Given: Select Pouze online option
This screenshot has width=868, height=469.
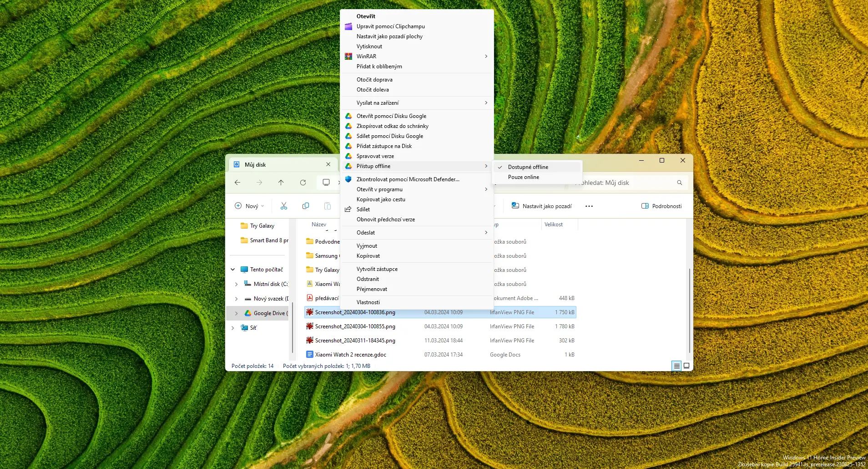Looking at the screenshot, I should tap(537, 177).
